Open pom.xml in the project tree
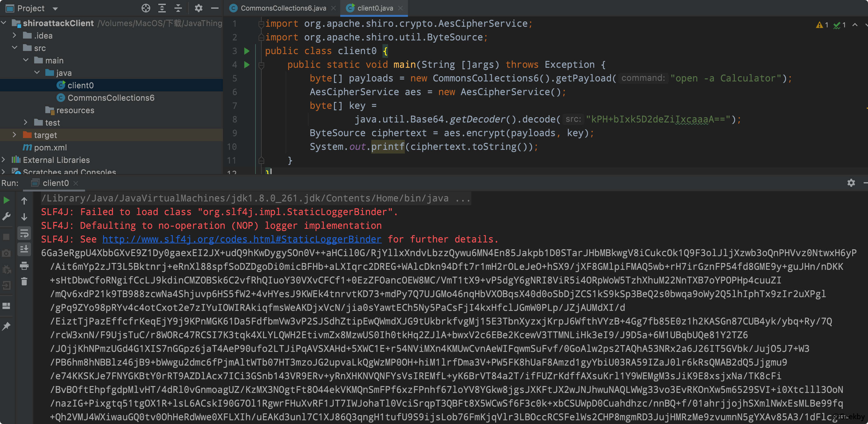 50,147
